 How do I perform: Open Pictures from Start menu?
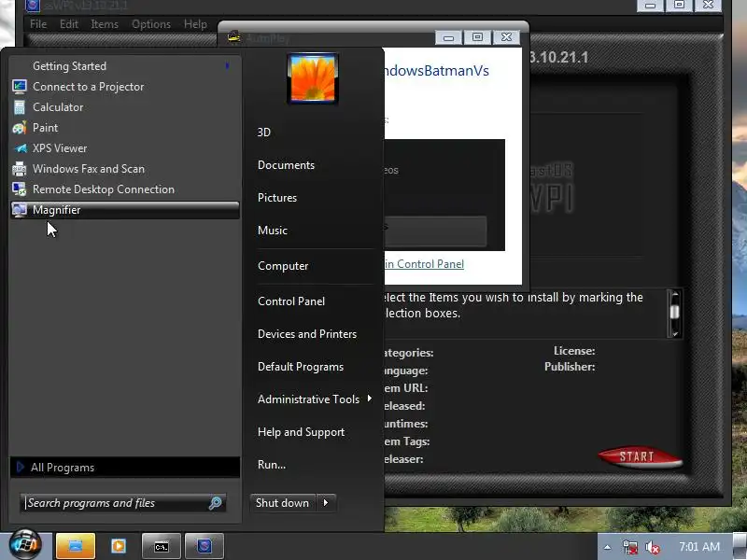(x=276, y=198)
